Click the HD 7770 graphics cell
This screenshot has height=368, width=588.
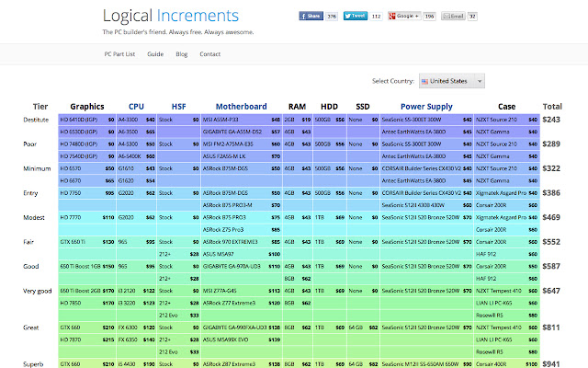click(87, 217)
